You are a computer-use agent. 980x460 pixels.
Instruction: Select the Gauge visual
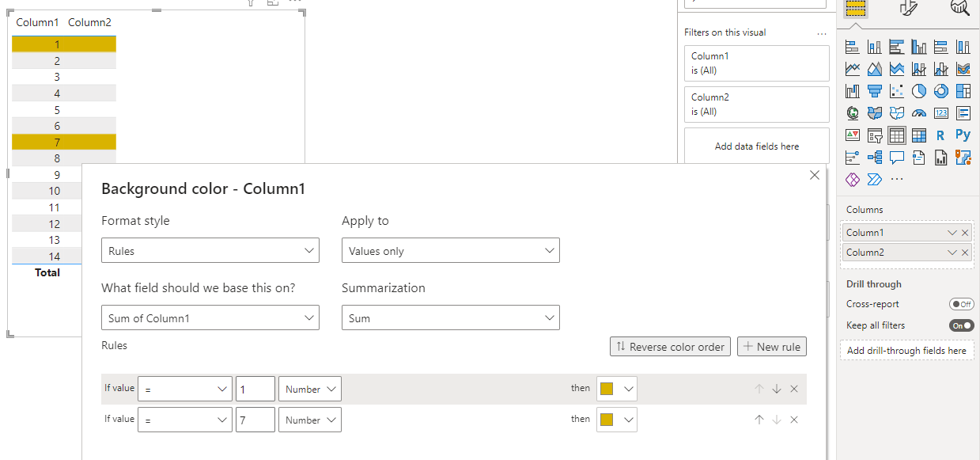[x=918, y=113]
